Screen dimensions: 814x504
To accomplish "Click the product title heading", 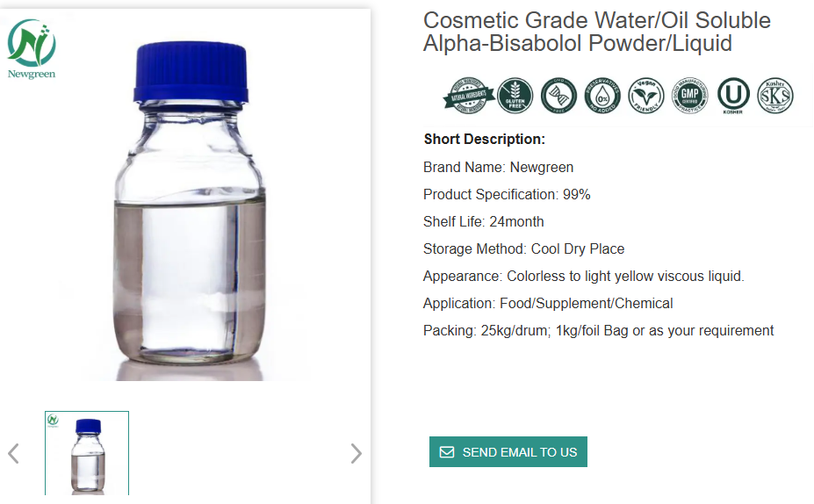I will (x=597, y=32).
